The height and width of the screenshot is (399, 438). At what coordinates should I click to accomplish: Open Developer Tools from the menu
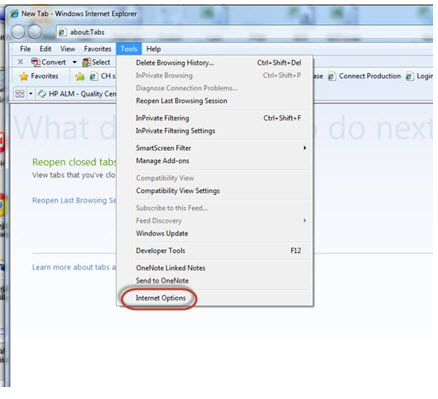point(215,251)
